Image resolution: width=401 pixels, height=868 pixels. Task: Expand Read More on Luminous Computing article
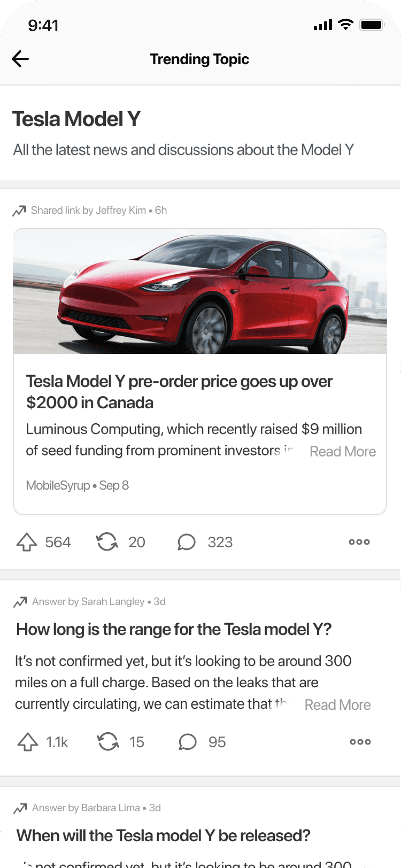point(343,451)
